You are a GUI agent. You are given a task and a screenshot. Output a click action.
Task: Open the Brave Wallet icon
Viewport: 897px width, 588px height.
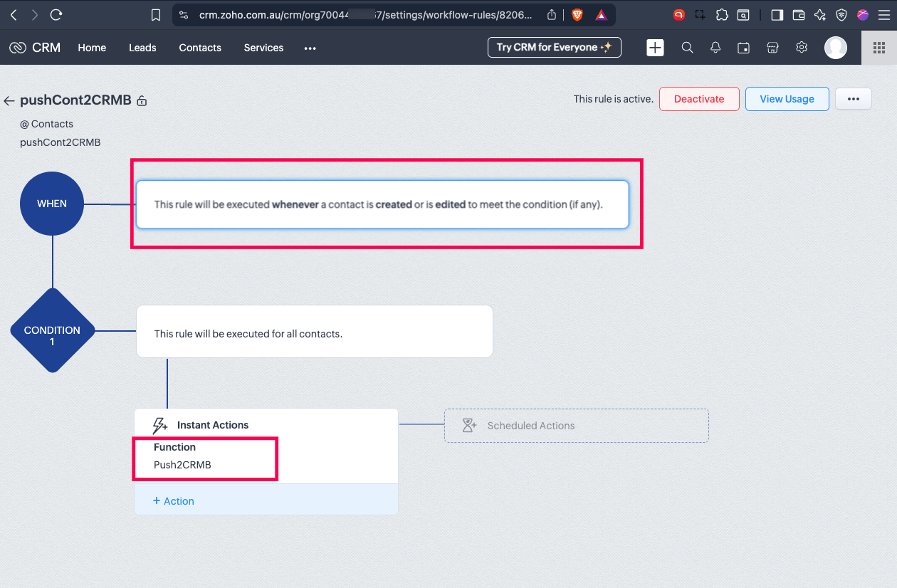click(x=799, y=14)
